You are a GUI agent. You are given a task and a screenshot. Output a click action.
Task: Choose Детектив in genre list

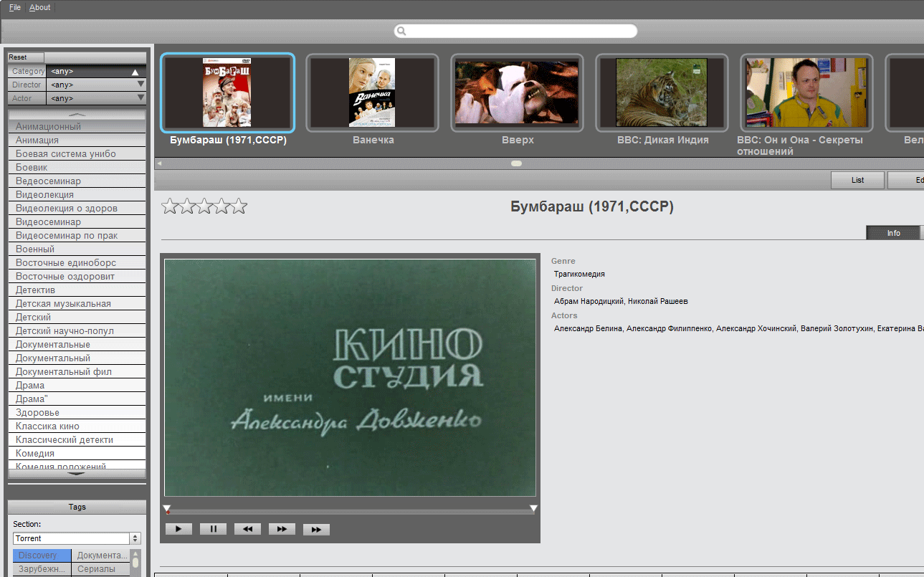pos(77,290)
